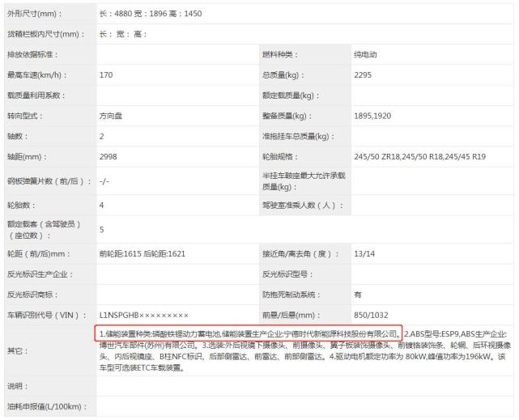Image resolution: width=519 pixels, height=420 pixels.
Task: Select the track width value 前轮距:1615 后轮距:1621
Action: (x=142, y=253)
